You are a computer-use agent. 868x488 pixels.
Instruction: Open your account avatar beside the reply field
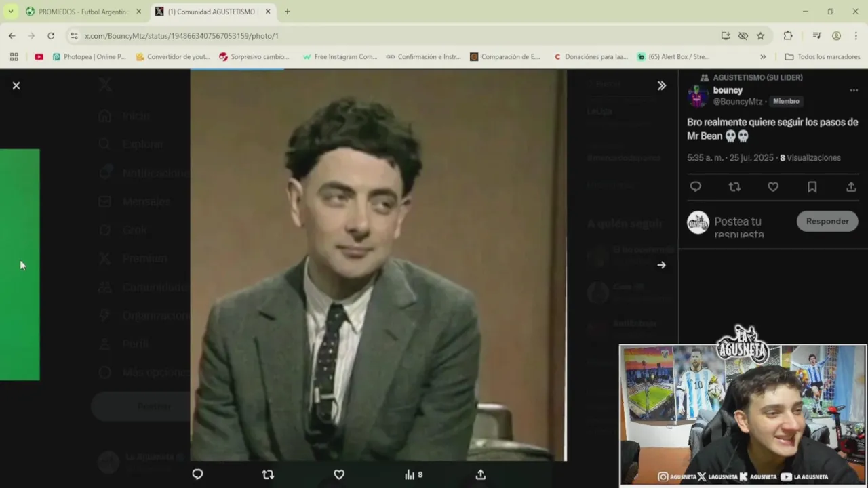coord(698,222)
